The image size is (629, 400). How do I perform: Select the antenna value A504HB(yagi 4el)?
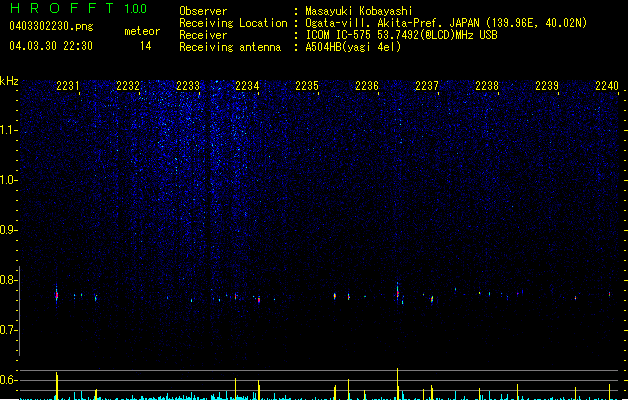[x=353, y=47]
